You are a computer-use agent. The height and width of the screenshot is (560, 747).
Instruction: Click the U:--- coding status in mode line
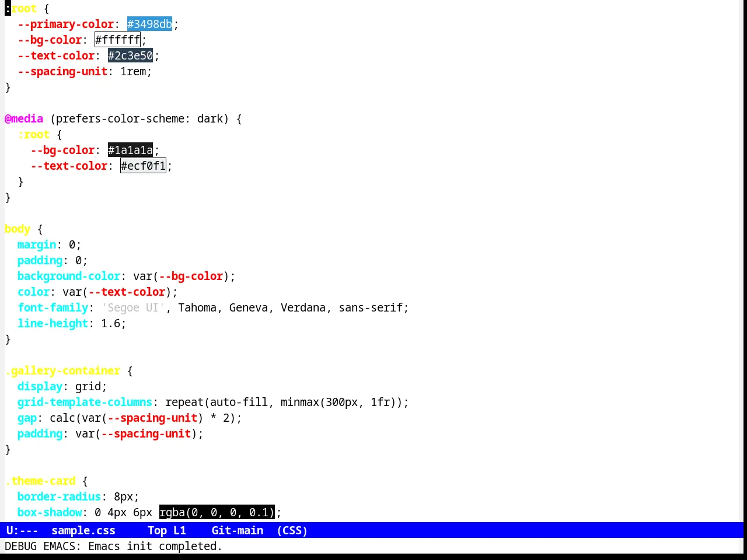22,530
